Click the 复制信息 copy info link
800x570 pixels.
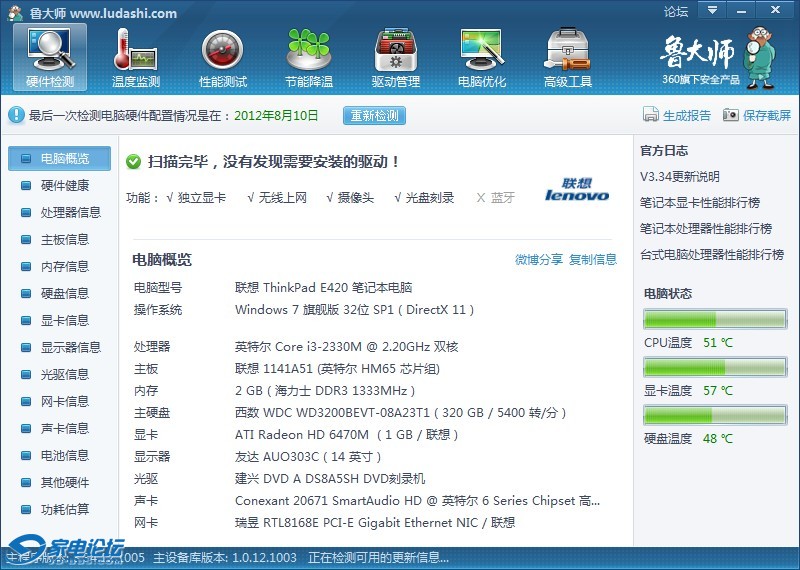pos(593,260)
